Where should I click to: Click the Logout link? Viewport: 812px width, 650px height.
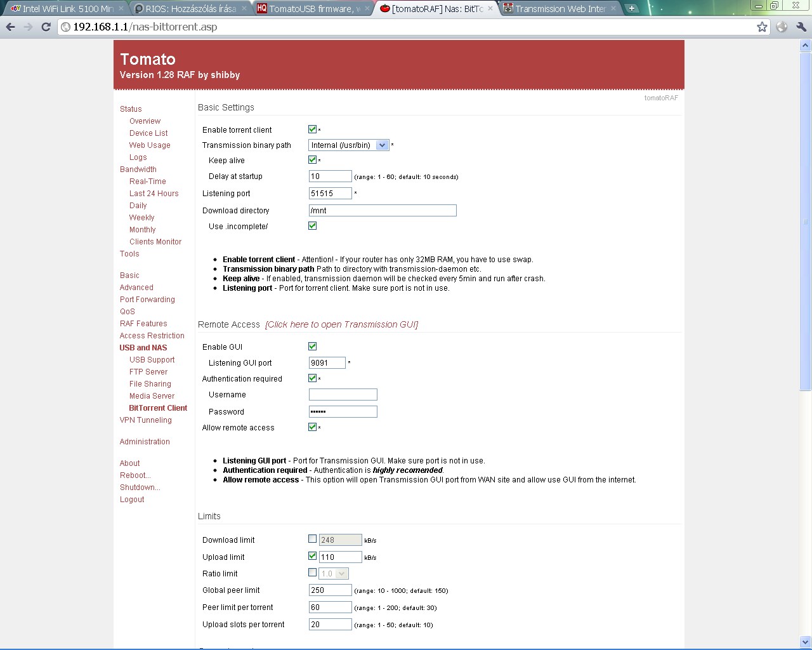click(132, 500)
